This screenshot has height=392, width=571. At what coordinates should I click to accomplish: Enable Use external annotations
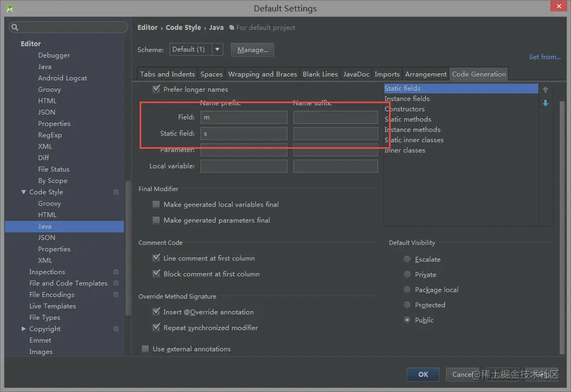(x=145, y=349)
